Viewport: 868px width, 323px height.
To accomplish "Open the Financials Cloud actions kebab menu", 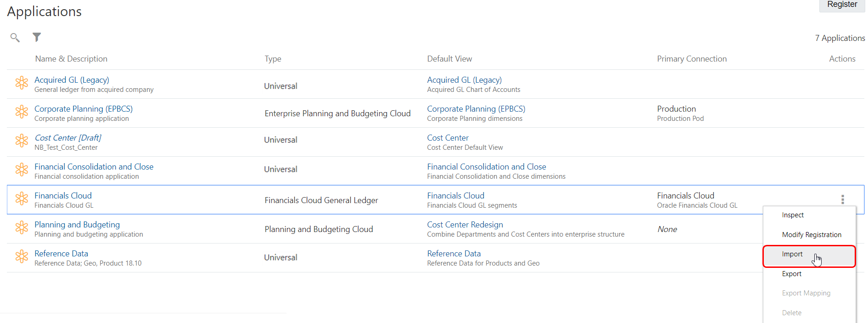I will 842,199.
